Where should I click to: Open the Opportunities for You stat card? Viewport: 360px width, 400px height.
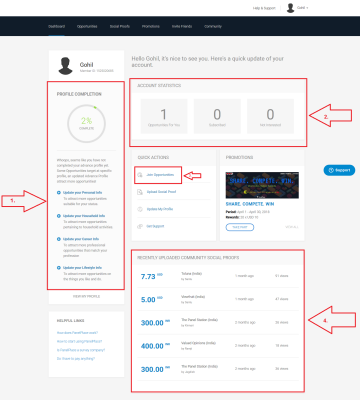(x=164, y=116)
